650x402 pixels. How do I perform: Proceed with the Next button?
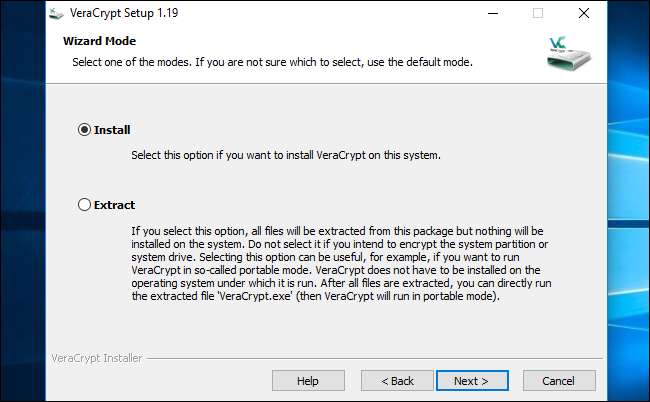click(470, 381)
